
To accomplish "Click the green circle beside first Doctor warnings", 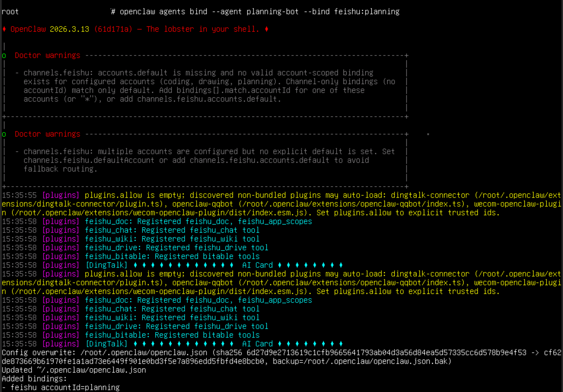I will [4, 55].
